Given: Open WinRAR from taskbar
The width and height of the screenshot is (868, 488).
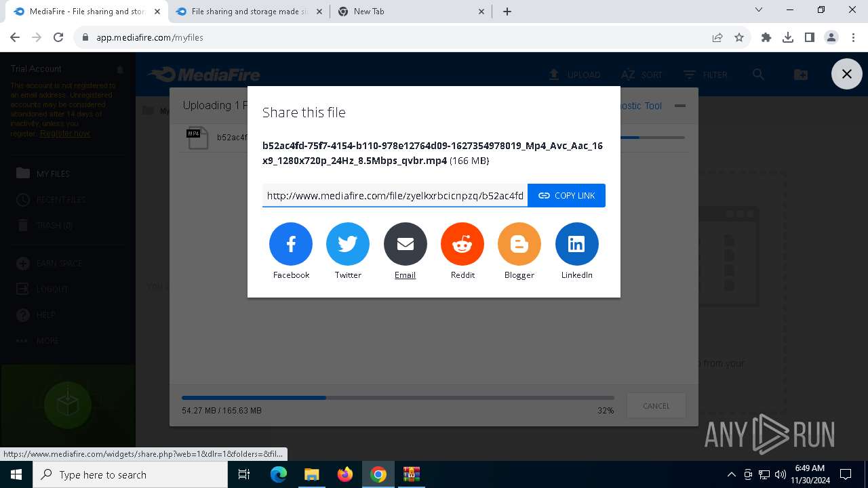Looking at the screenshot, I should click(412, 474).
